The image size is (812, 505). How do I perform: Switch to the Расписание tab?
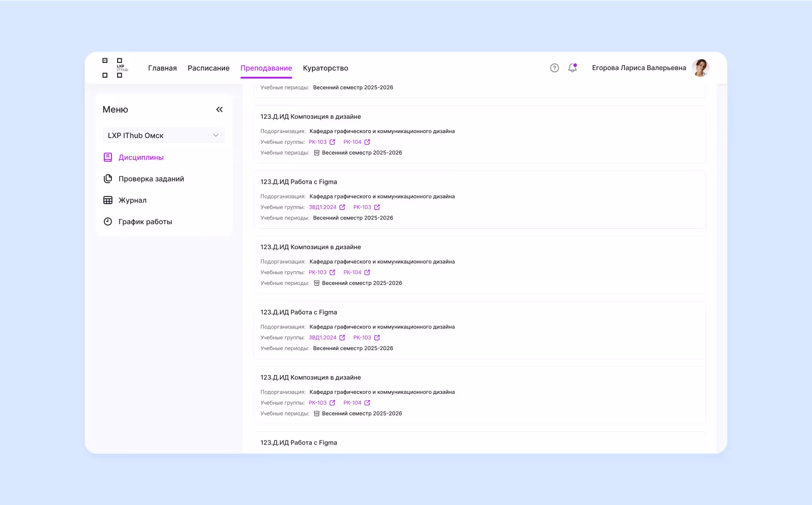click(x=209, y=68)
